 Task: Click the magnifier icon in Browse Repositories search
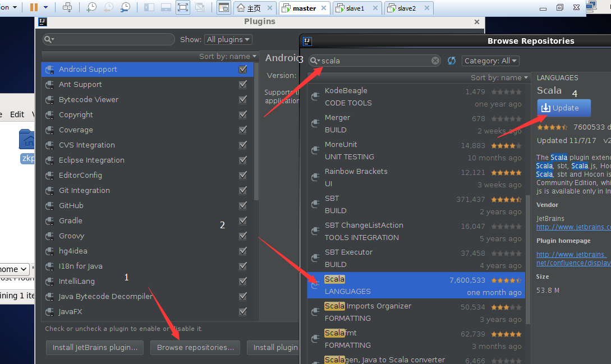click(314, 61)
